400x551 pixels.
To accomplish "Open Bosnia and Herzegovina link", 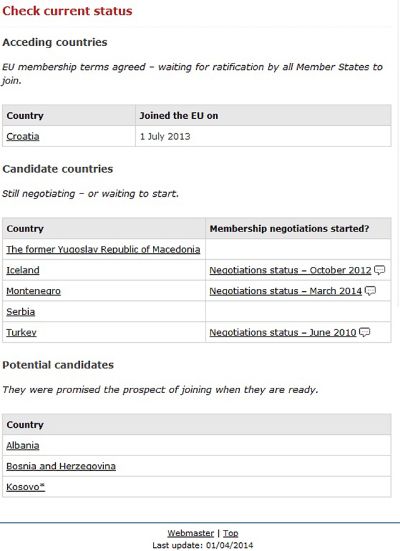I will pyautogui.click(x=61, y=466).
